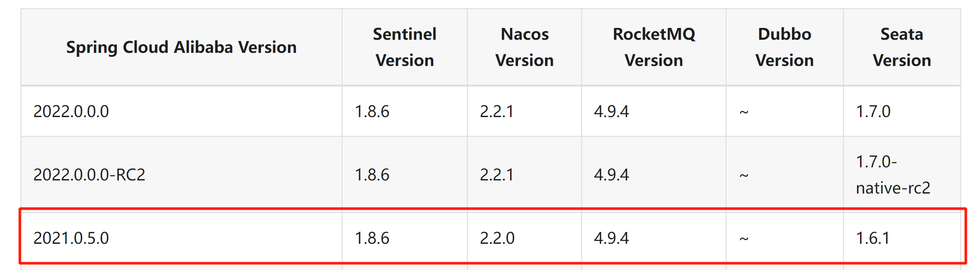The image size is (980, 270).
Task: Click the 1.7.0-native-rc2 Seata cell
Action: coord(893,175)
